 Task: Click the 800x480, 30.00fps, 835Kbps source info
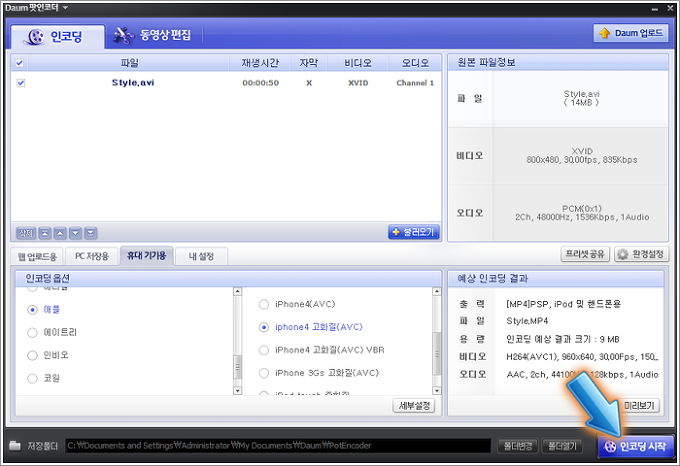582,160
